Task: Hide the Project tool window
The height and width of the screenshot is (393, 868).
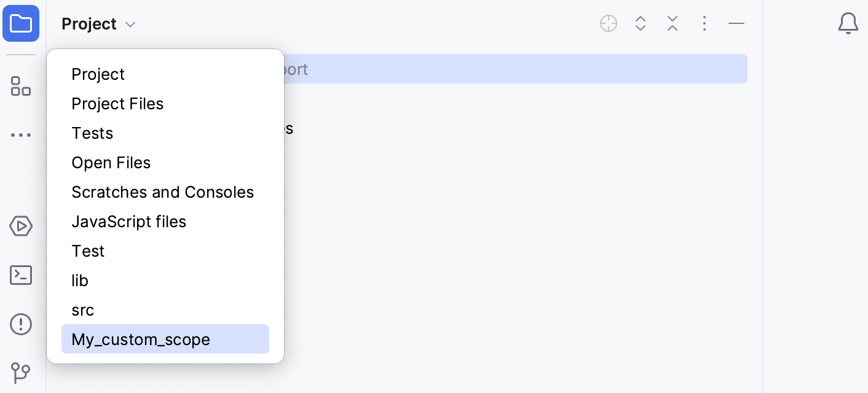Action: click(736, 23)
